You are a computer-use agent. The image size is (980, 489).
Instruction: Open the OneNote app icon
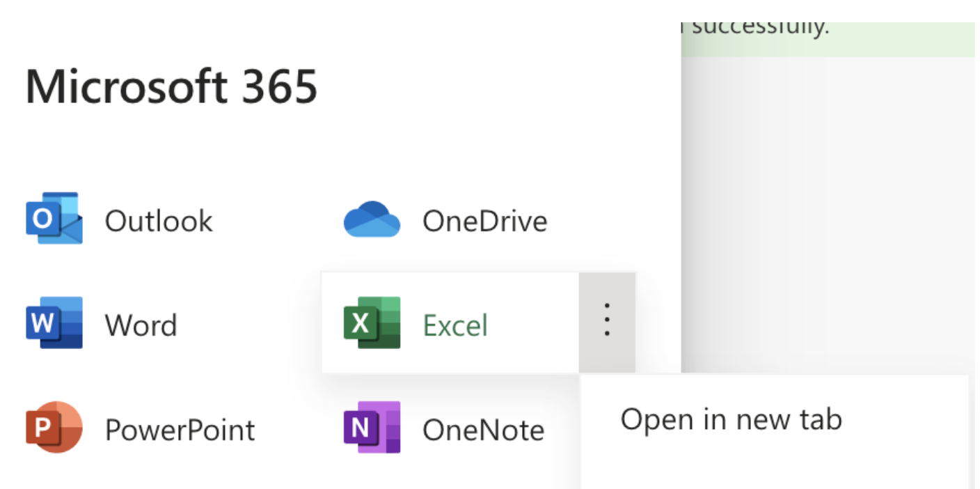372,428
